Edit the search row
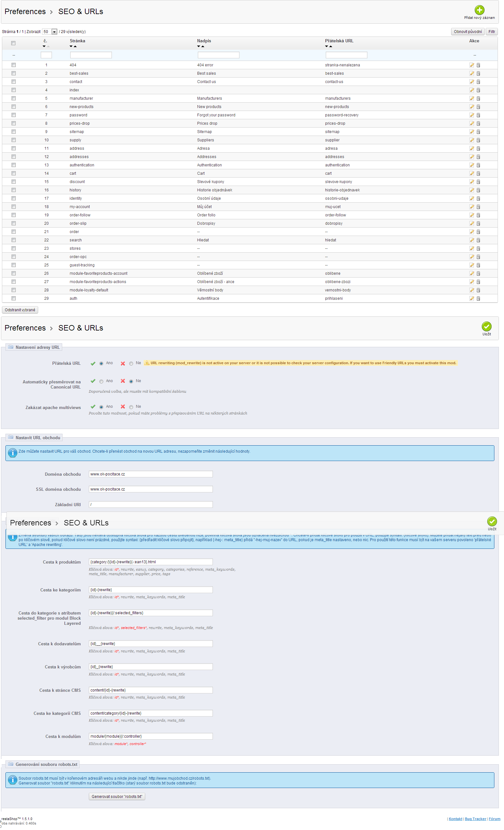Screen dimensions: 504x830 click(472, 240)
